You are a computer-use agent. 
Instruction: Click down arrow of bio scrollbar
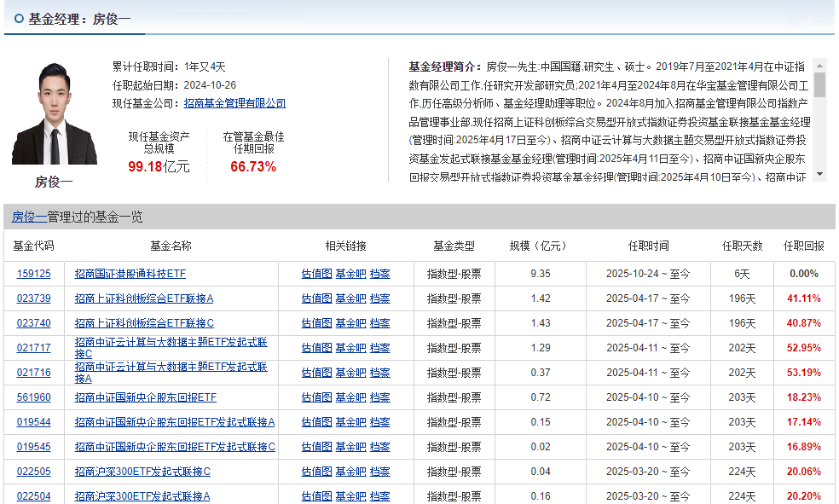pos(819,175)
